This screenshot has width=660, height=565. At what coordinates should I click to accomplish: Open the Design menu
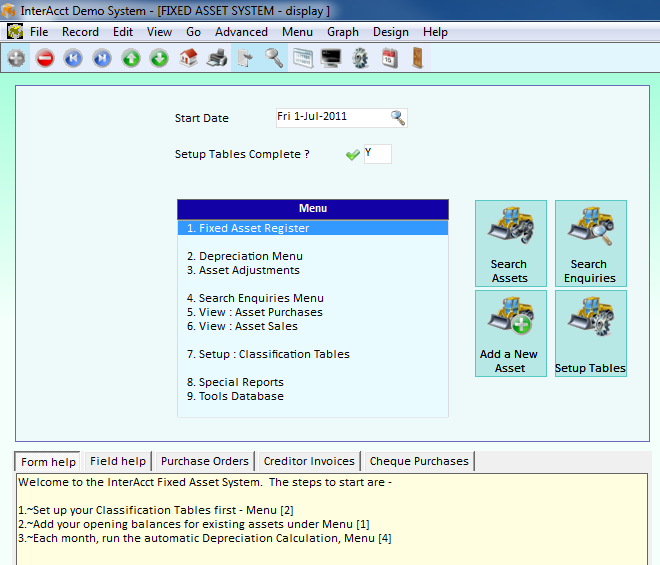coord(391,32)
